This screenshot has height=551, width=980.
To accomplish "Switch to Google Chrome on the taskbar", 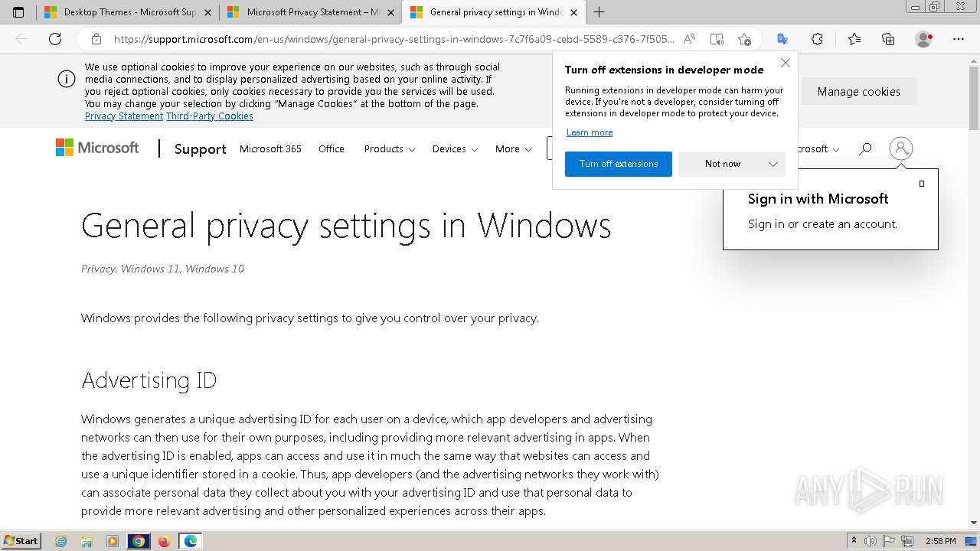I will point(139,541).
